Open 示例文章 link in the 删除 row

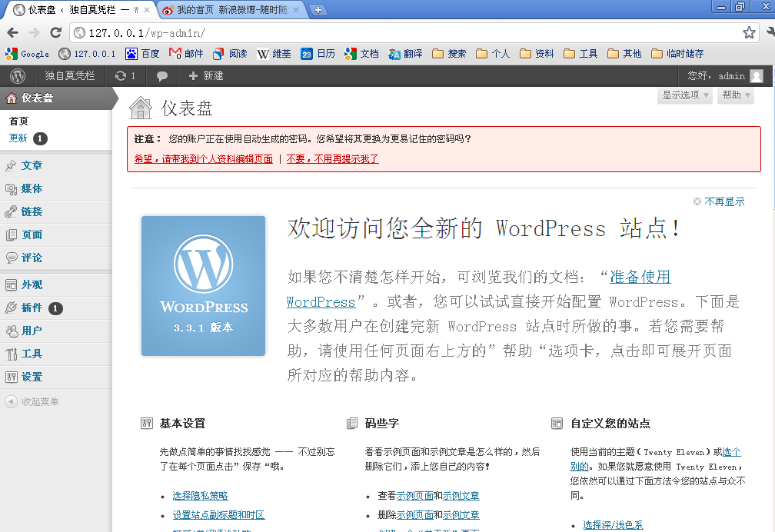pyautogui.click(x=461, y=514)
